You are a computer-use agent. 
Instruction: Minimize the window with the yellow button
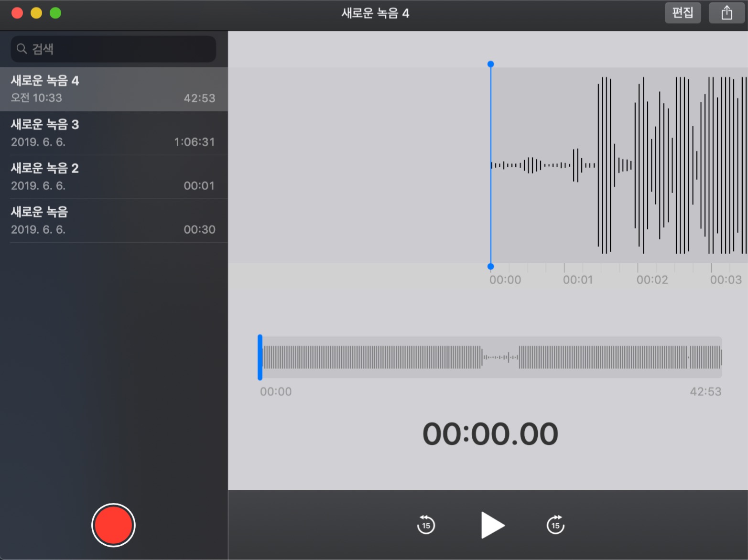pos(36,13)
